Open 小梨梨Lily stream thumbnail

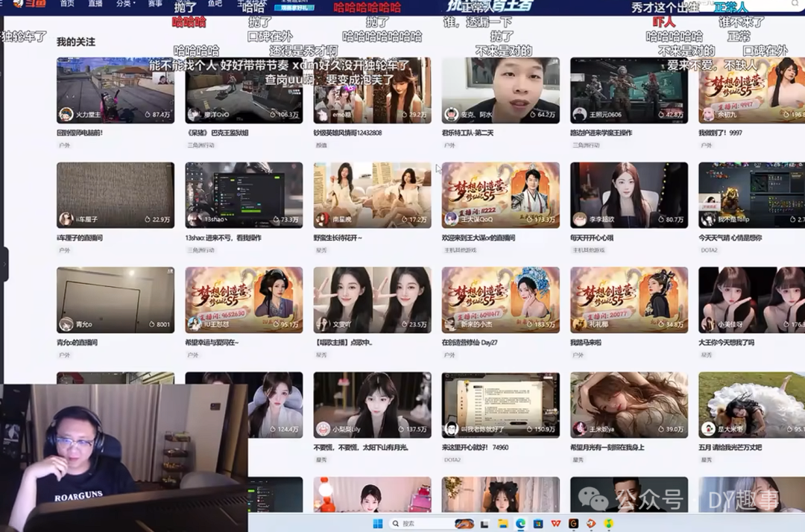point(372,405)
